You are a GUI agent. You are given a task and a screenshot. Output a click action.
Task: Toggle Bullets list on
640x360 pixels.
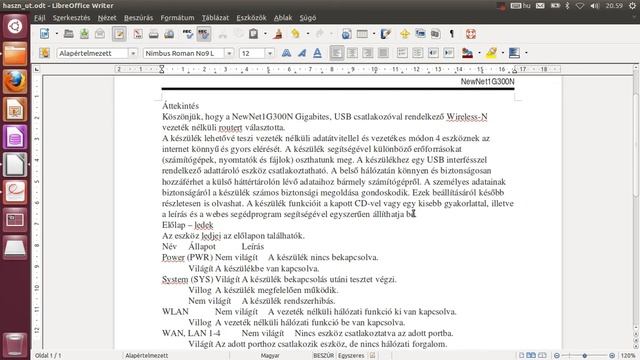tap(418, 53)
